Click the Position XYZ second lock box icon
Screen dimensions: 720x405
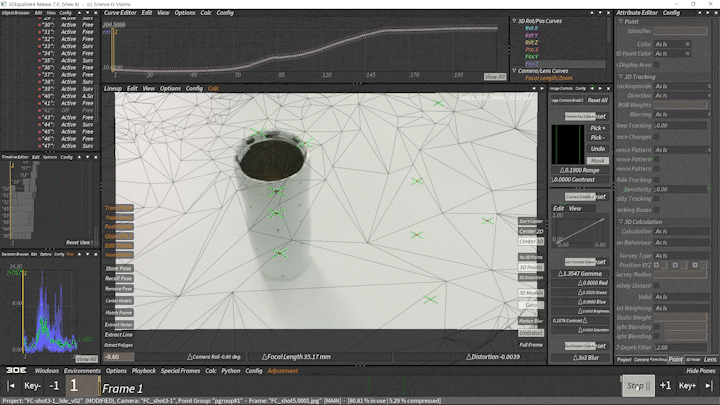675,265
